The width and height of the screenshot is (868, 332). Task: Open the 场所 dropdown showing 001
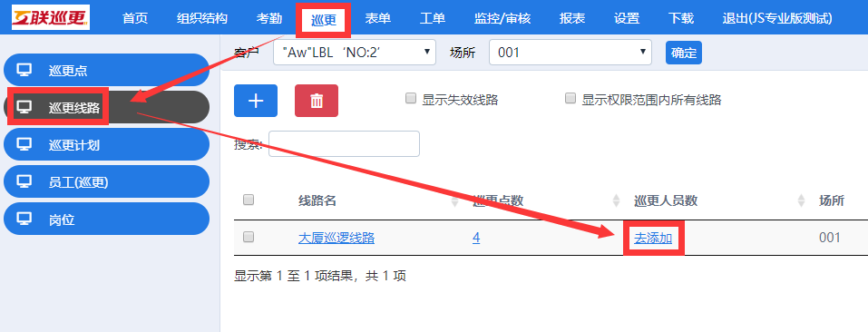tap(571, 53)
